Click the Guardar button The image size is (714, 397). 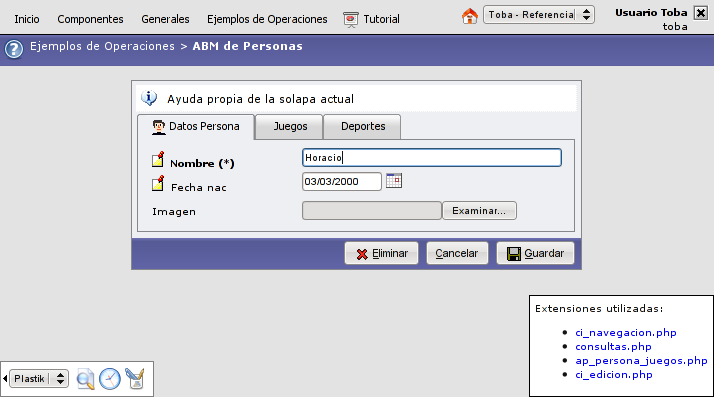pos(535,253)
